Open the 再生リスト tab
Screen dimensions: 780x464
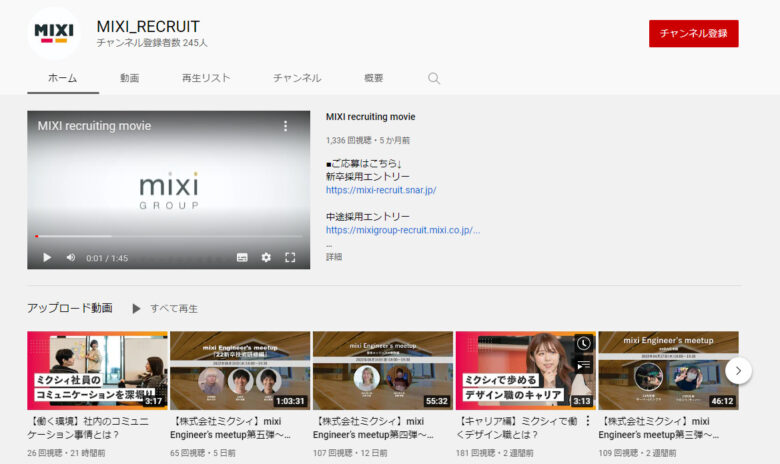[206, 78]
